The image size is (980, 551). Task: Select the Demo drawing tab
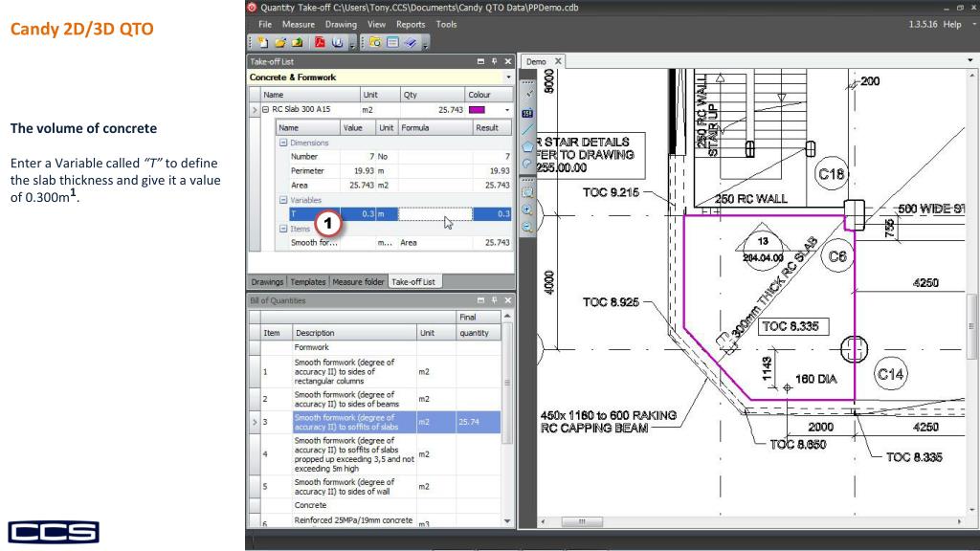[x=536, y=62]
